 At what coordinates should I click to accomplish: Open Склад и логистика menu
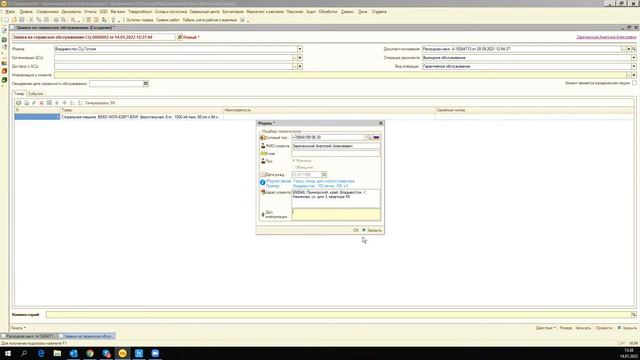click(171, 12)
